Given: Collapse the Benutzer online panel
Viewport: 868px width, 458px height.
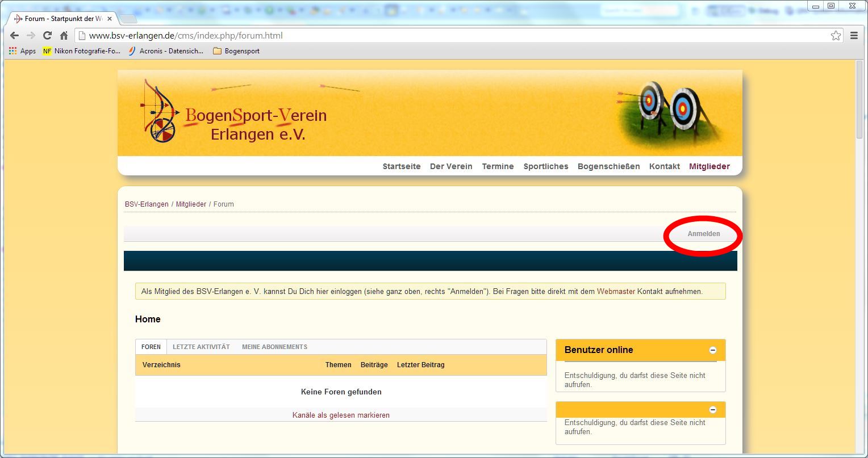Looking at the screenshot, I should [x=713, y=350].
